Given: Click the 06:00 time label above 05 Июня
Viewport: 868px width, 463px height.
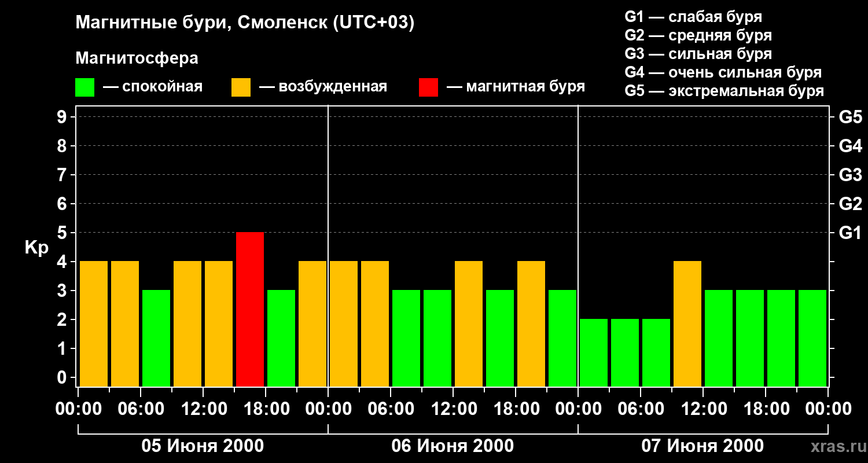Looking at the screenshot, I should click(141, 409).
